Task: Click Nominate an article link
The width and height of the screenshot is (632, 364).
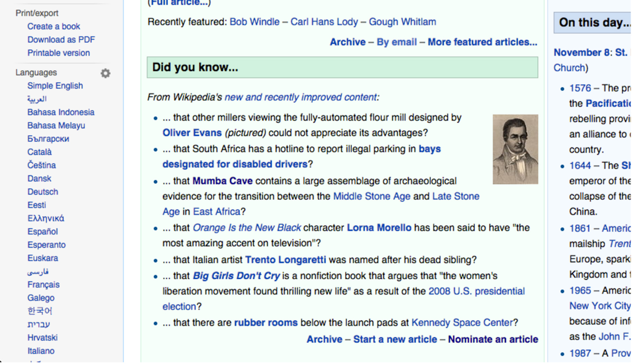Action: [x=493, y=339]
